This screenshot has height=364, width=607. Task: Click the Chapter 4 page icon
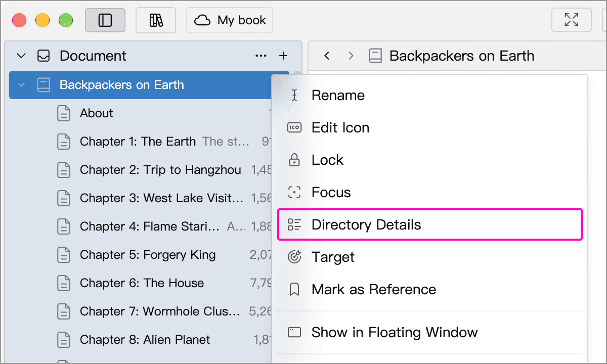[63, 226]
